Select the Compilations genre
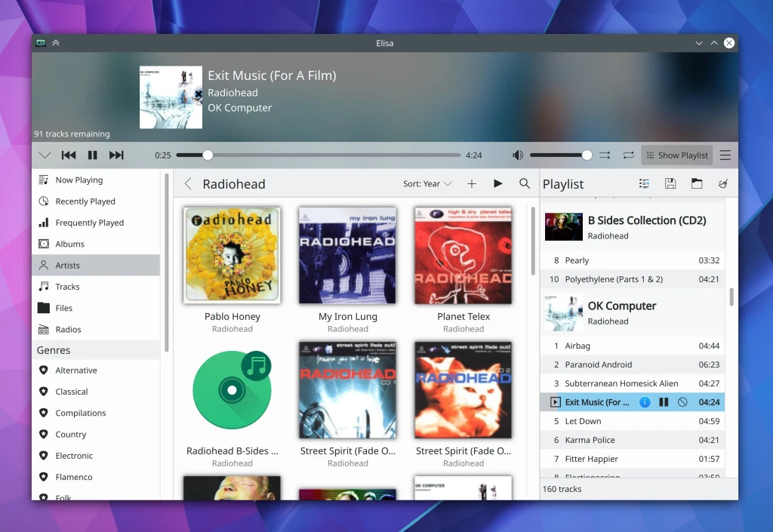 [96, 413]
